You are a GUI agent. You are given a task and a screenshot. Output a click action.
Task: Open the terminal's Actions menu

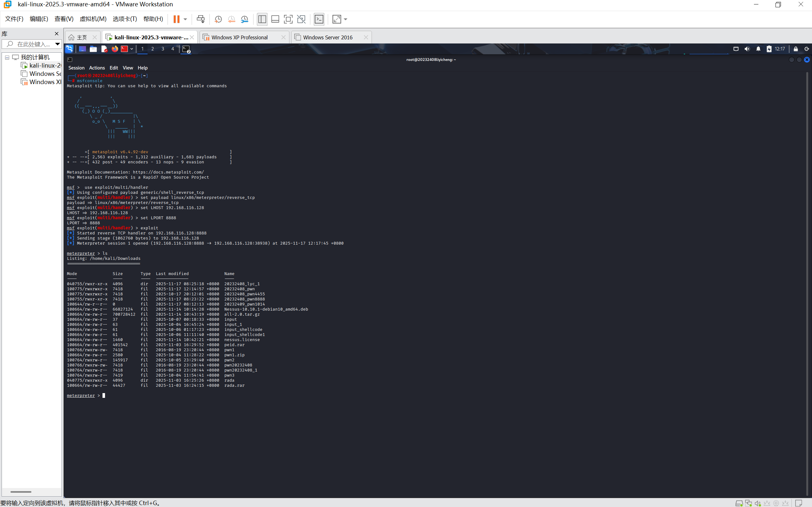(97, 68)
